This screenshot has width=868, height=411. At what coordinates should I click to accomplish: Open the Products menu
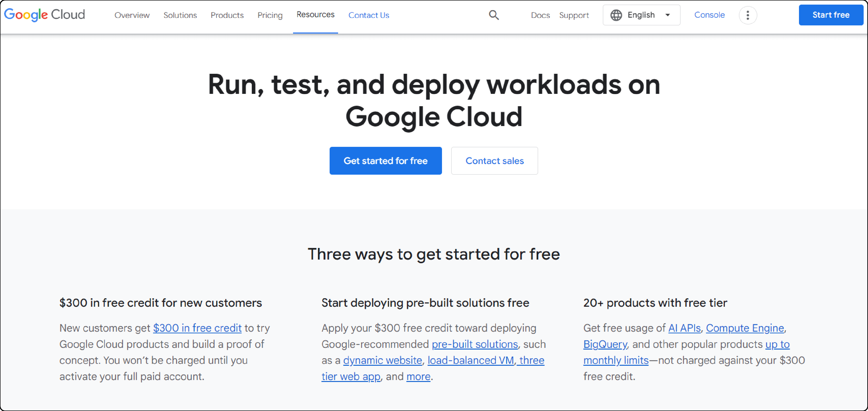coord(227,15)
